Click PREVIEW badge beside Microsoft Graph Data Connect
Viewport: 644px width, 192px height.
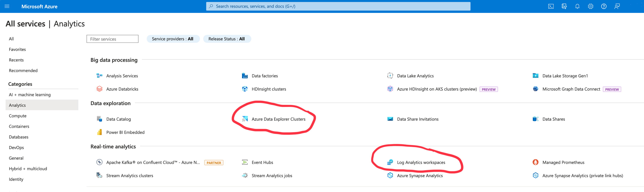click(x=612, y=89)
